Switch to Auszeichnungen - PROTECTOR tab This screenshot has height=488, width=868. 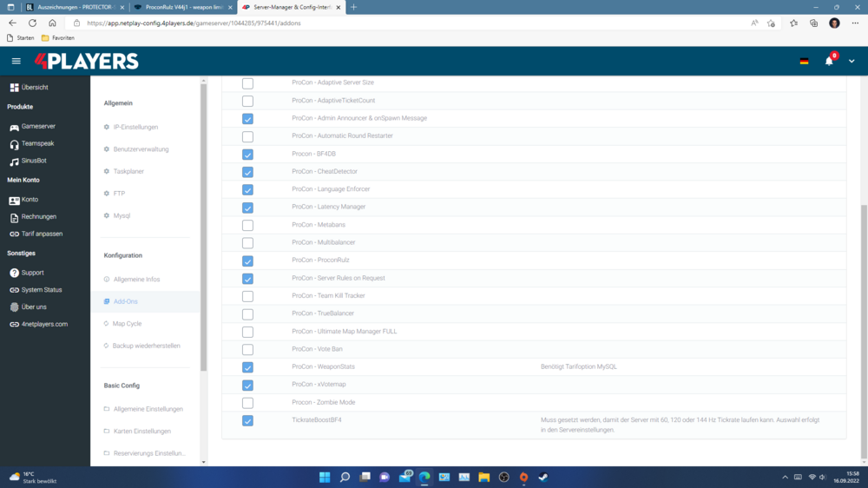pyautogui.click(x=76, y=7)
